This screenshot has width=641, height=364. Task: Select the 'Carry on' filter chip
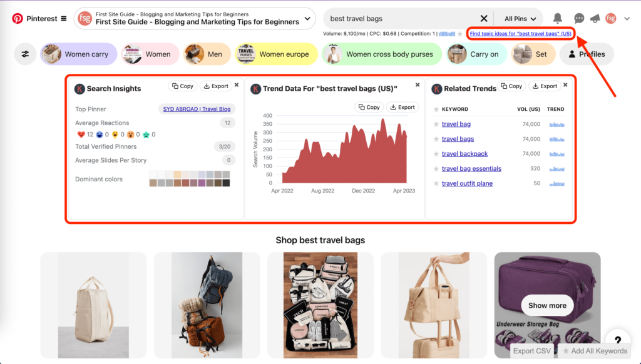476,54
